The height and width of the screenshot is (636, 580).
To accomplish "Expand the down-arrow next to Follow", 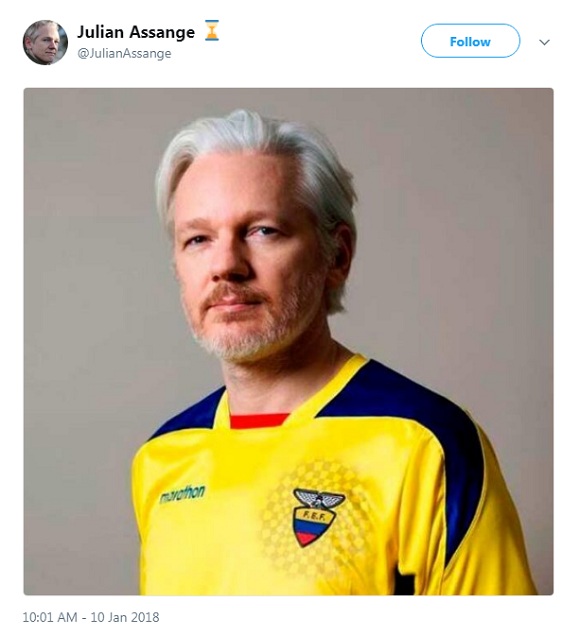I will tap(544, 42).
